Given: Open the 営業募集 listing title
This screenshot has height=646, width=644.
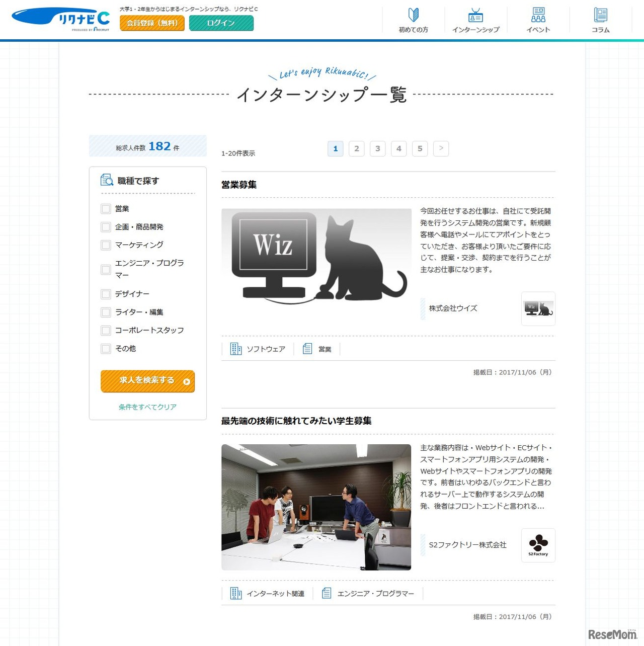Looking at the screenshot, I should [x=238, y=185].
